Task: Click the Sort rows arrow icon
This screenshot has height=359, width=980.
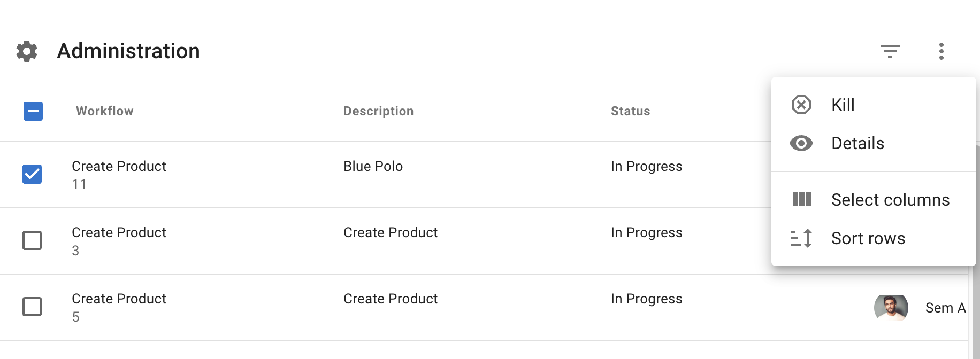Action: point(801,238)
